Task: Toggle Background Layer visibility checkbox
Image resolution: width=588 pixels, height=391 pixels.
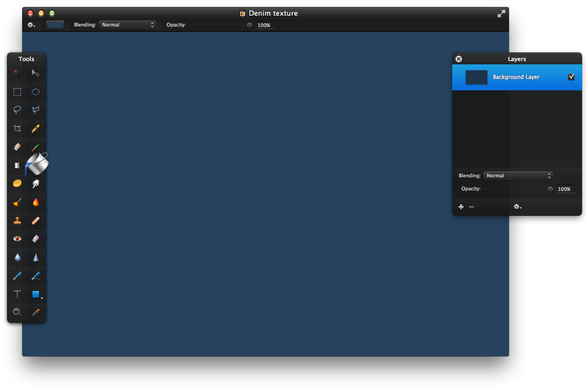Action: click(571, 77)
